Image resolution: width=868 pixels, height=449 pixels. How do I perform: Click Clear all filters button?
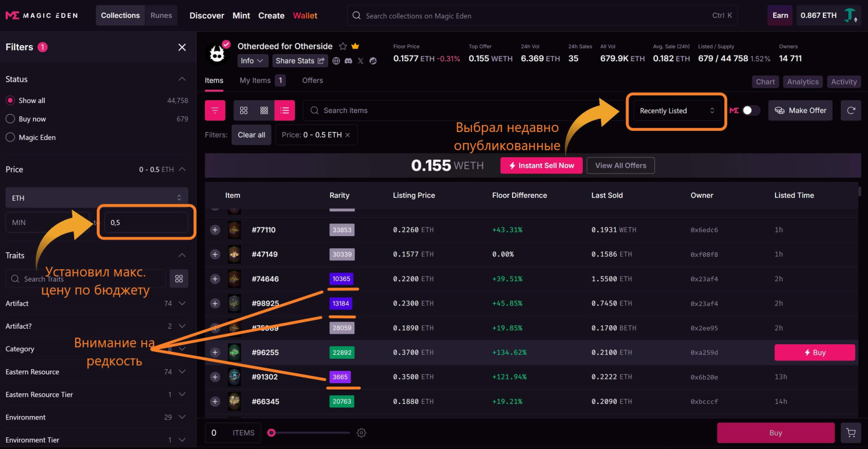click(251, 135)
